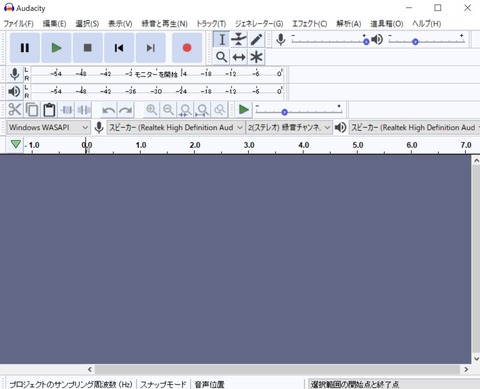Adjust the playback volume slider
480x389 pixels.
[x=427, y=40]
